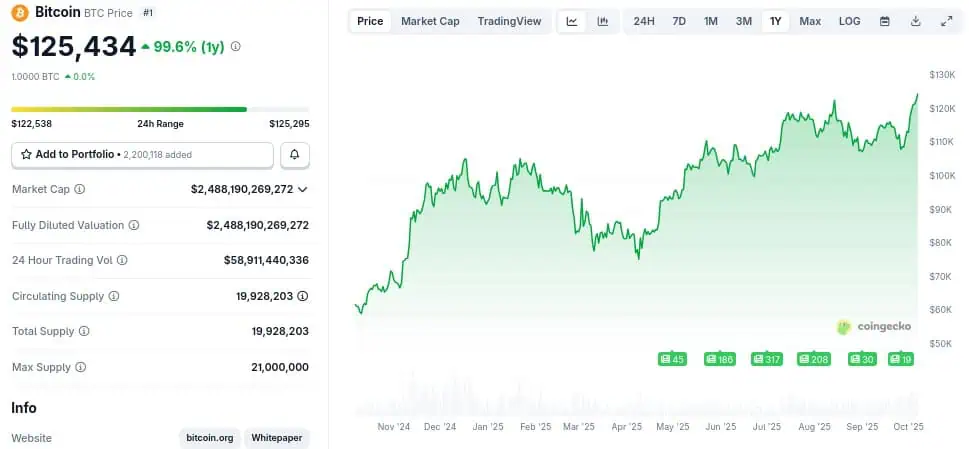Select the Max time range
Viewport: 969px width, 449px height.
(810, 21)
